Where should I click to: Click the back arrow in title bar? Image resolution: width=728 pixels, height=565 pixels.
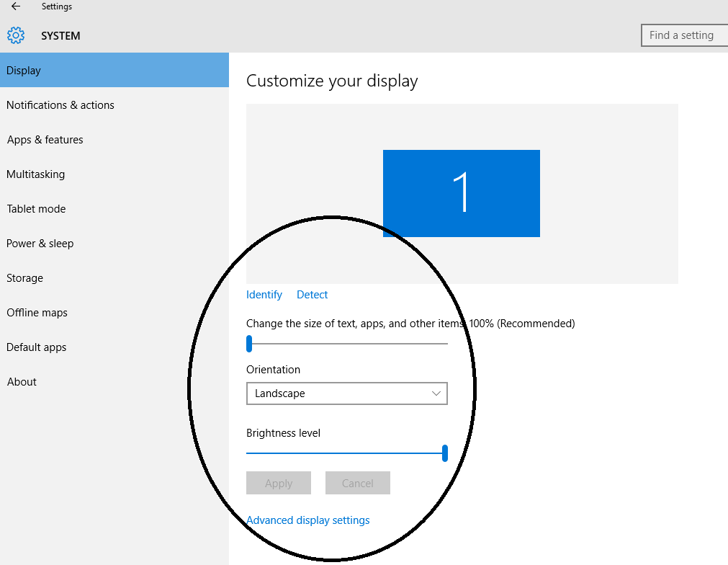coord(16,6)
